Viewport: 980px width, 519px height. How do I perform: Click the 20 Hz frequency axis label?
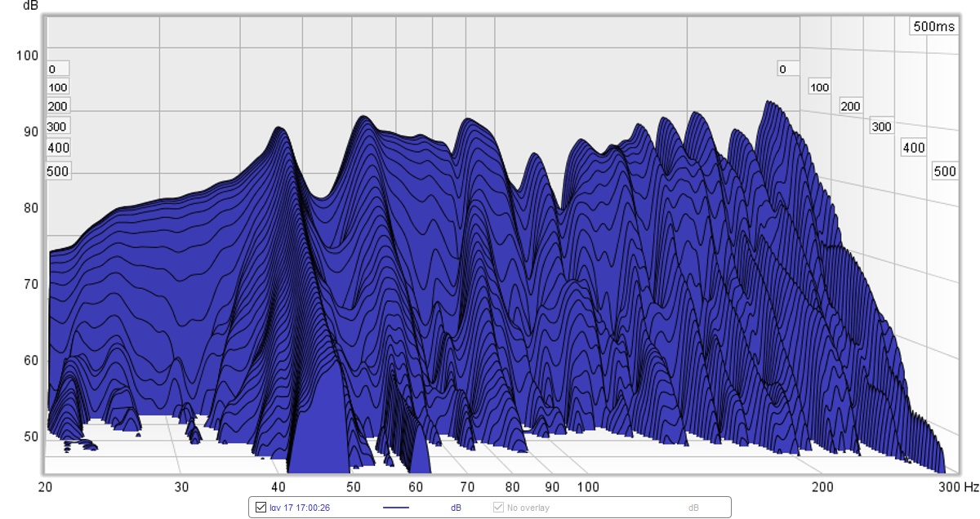pos(47,487)
